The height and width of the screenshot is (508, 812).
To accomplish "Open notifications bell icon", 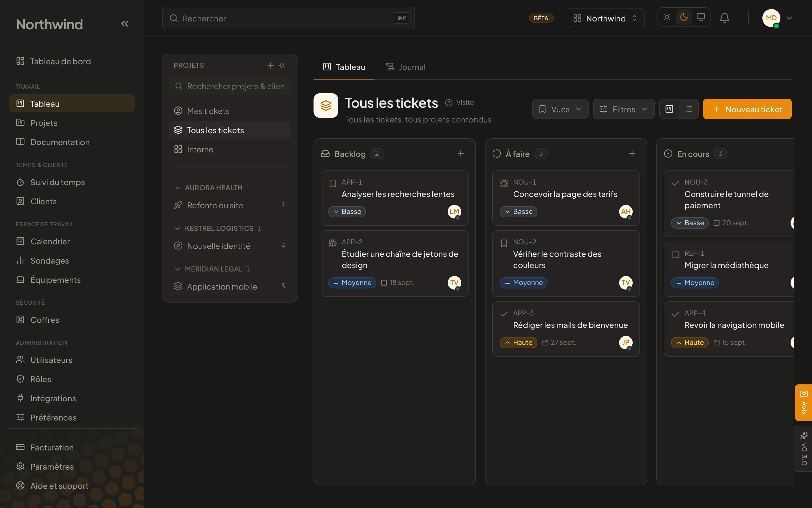I will coord(724,18).
